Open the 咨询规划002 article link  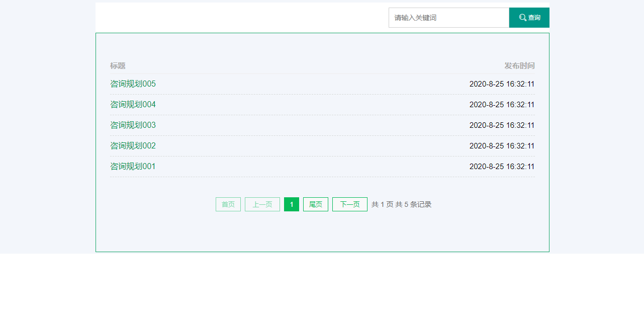[x=133, y=146]
